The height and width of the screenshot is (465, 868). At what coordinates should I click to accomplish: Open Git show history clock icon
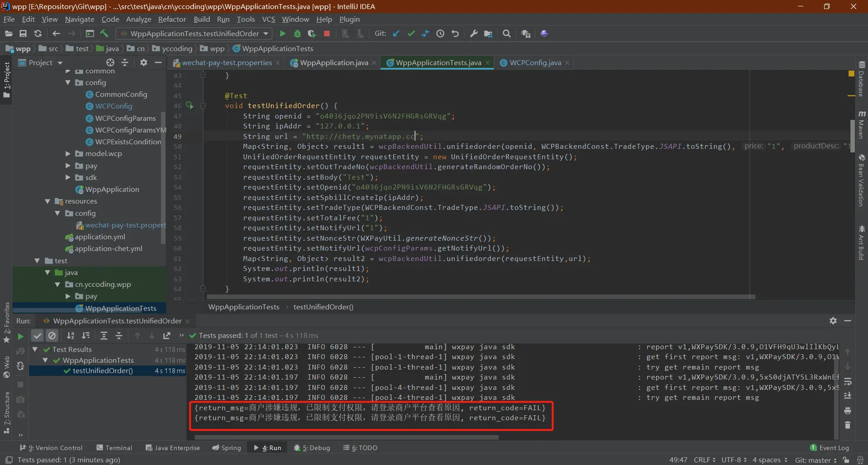point(440,33)
